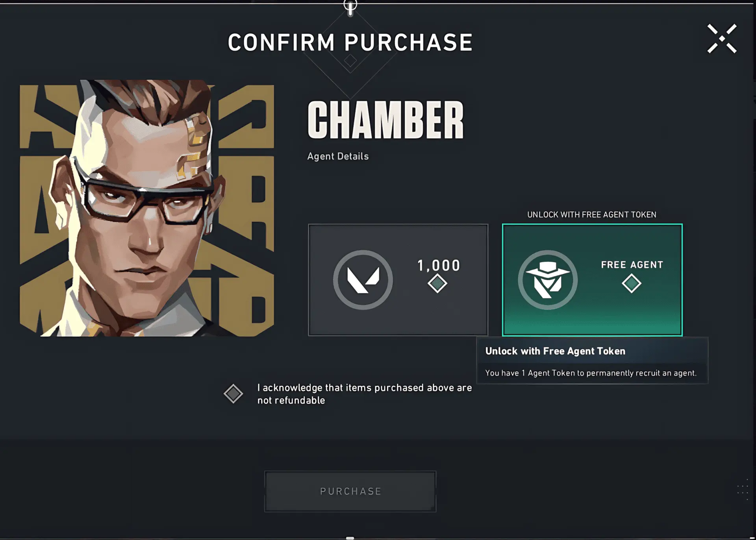
Task: Click the 'Unlock with Free Agent Token' tooltip title
Action: (555, 351)
